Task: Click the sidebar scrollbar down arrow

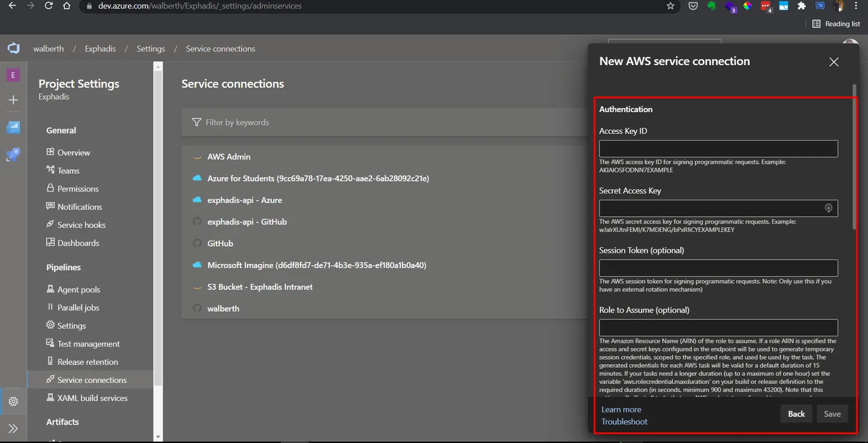Action: tap(158, 436)
